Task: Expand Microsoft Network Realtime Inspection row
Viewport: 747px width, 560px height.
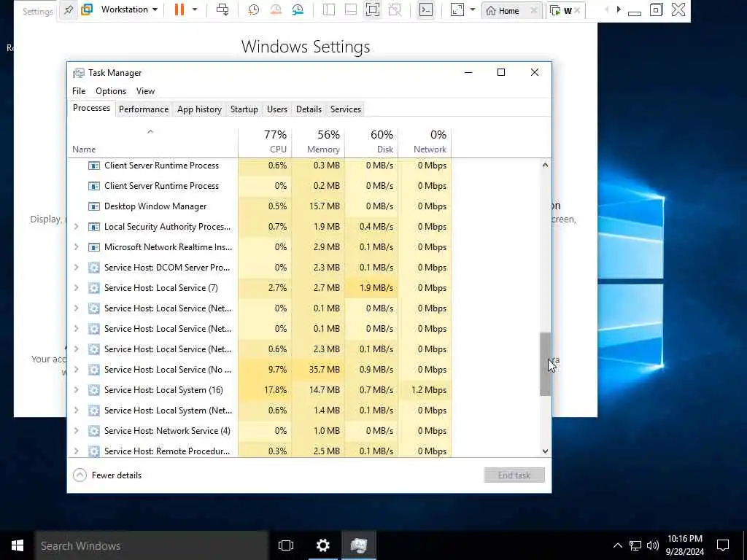Action: (76, 247)
